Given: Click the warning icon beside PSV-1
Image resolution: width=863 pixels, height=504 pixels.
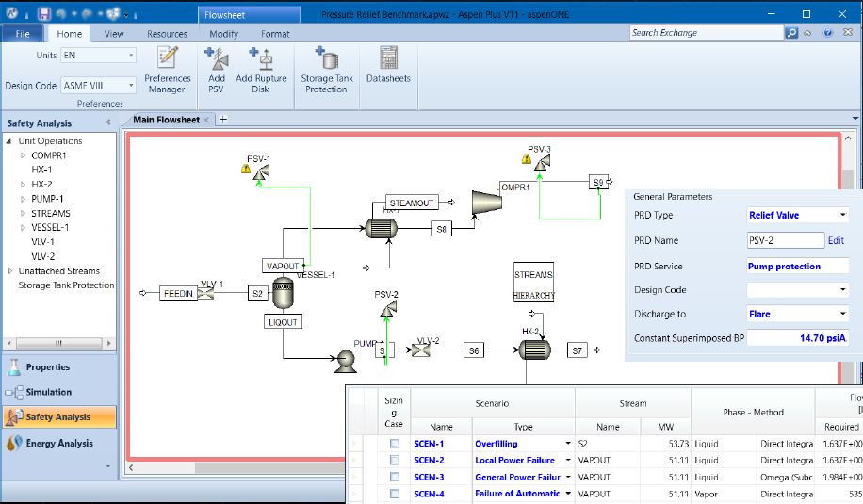Looking at the screenshot, I should [246, 169].
